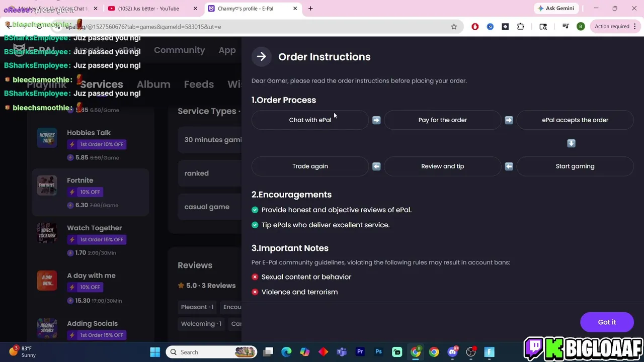Click the Ask Gemini button

pyautogui.click(x=555, y=9)
